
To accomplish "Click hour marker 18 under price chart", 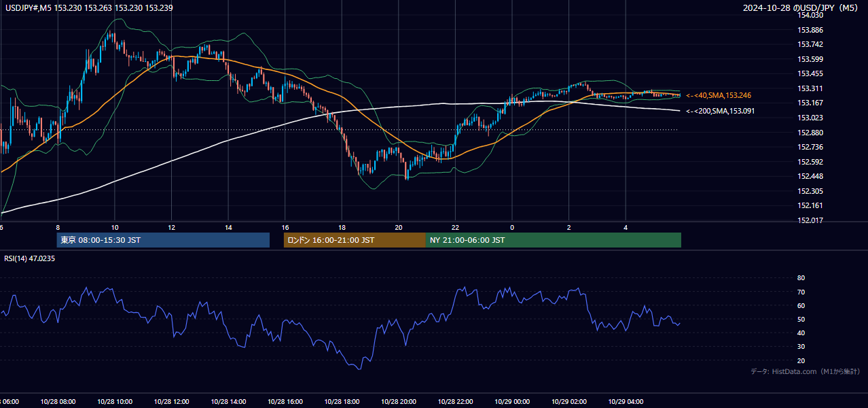I will click(x=342, y=228).
